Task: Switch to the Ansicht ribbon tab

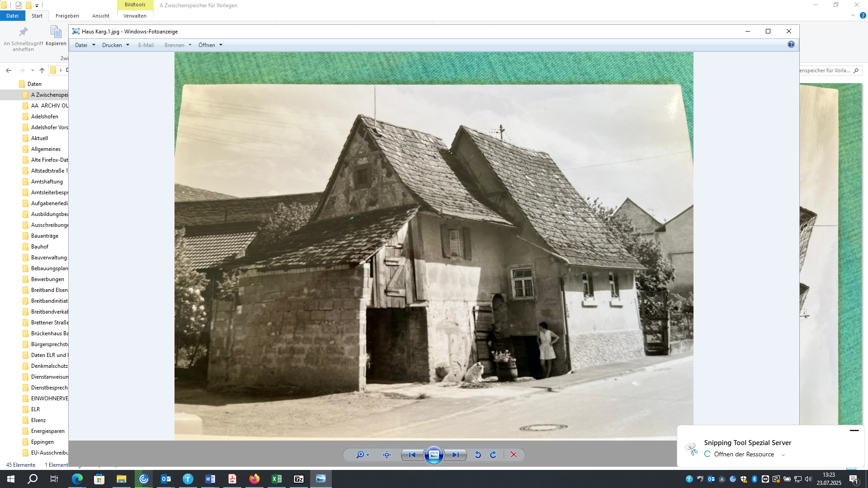Action: pos(100,16)
